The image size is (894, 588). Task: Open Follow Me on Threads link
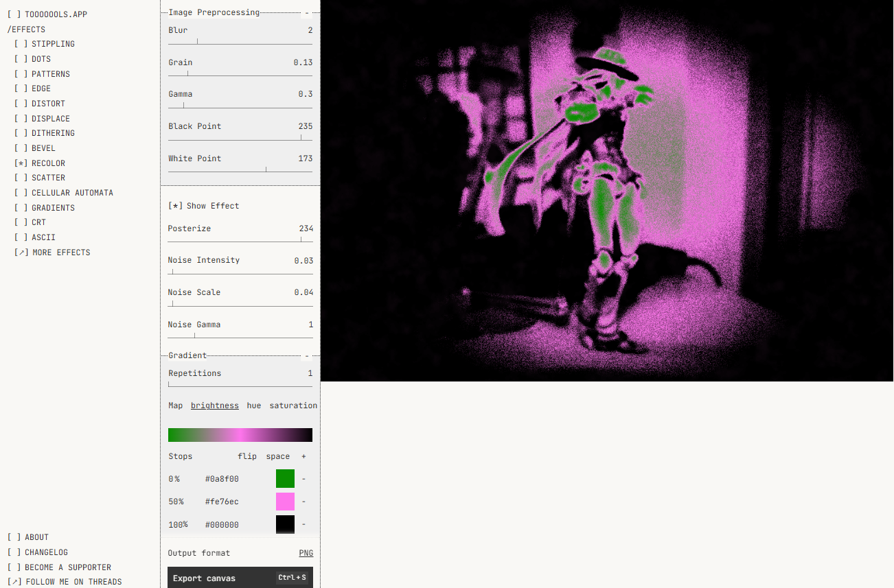click(x=65, y=582)
